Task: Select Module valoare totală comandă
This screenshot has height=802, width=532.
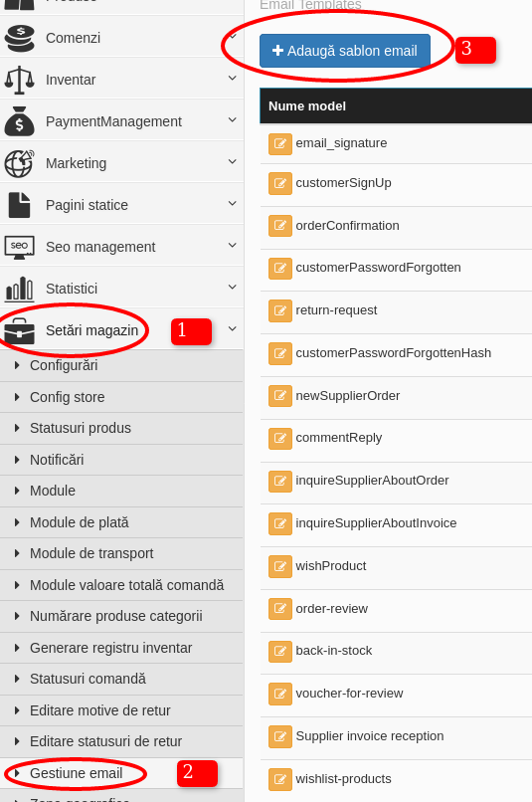Action: click(121, 585)
